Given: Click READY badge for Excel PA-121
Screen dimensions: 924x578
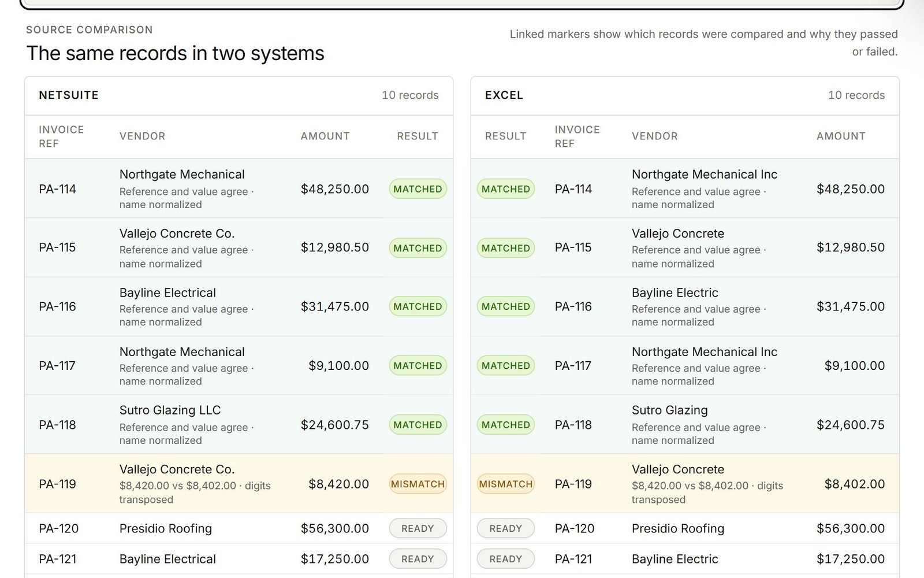Looking at the screenshot, I should pyautogui.click(x=506, y=559).
